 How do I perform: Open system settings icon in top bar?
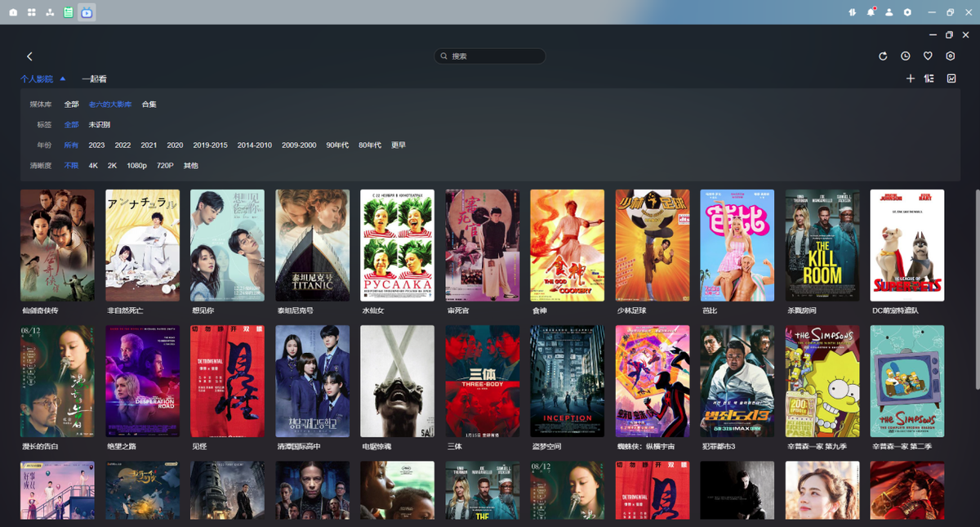click(x=907, y=12)
